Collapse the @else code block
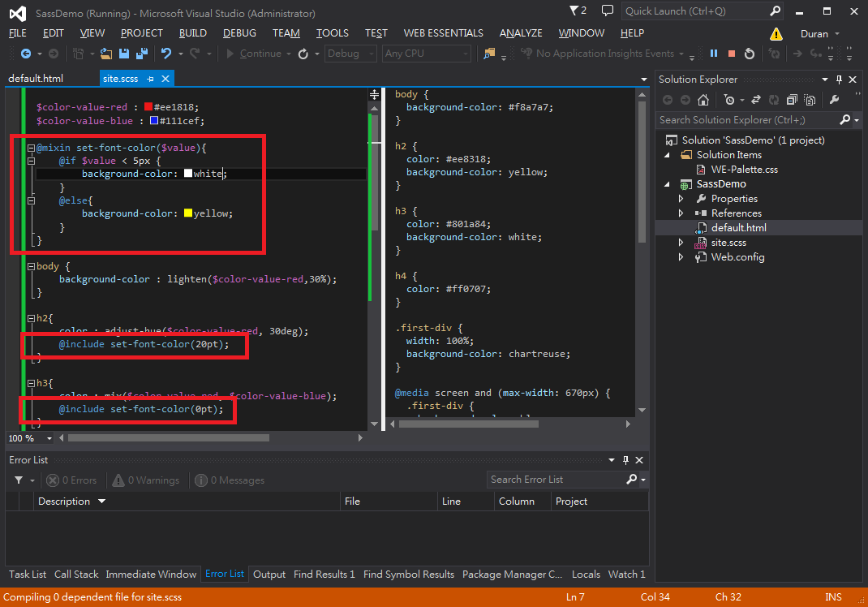This screenshot has width=868, height=607. [31, 200]
